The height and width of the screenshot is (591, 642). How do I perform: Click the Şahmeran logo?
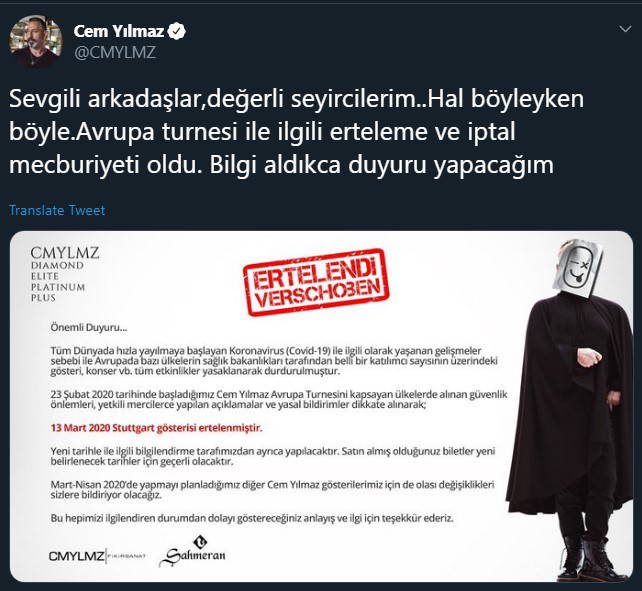[x=192, y=551]
